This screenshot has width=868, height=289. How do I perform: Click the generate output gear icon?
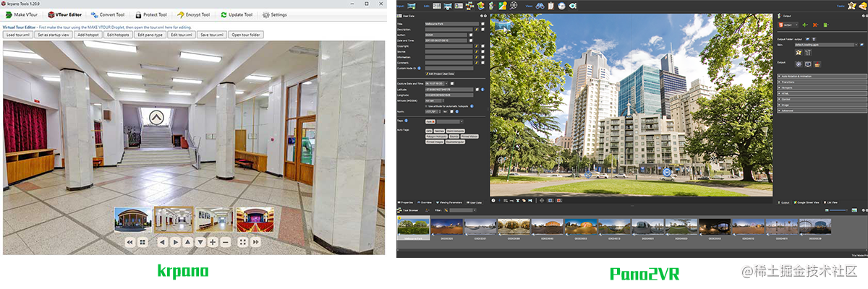pos(798,64)
